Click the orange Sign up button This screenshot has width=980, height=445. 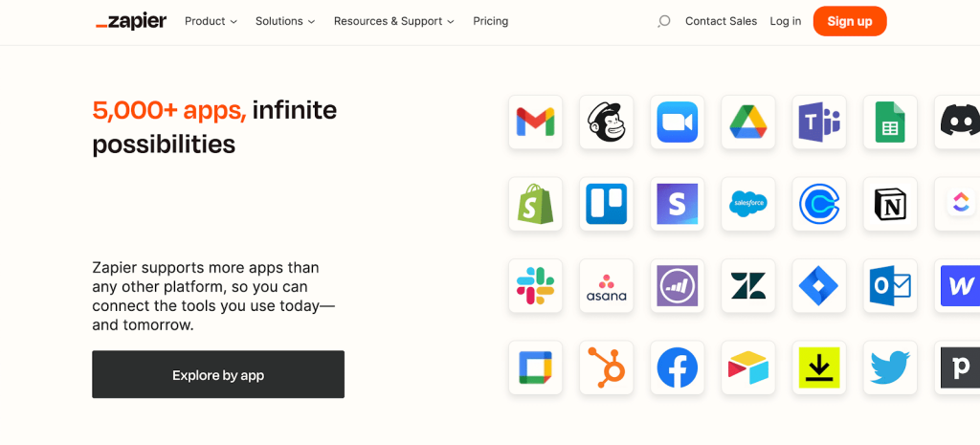pyautogui.click(x=850, y=21)
